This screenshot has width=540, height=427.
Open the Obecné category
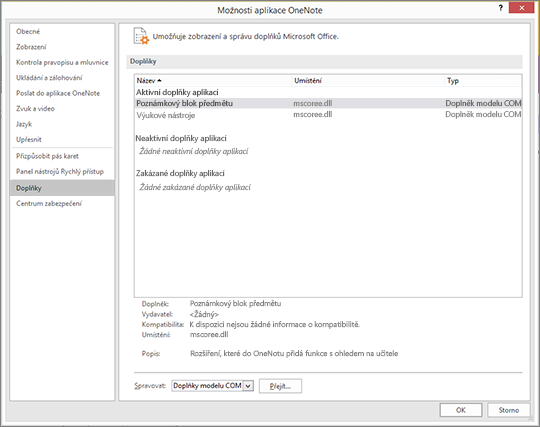tap(28, 31)
